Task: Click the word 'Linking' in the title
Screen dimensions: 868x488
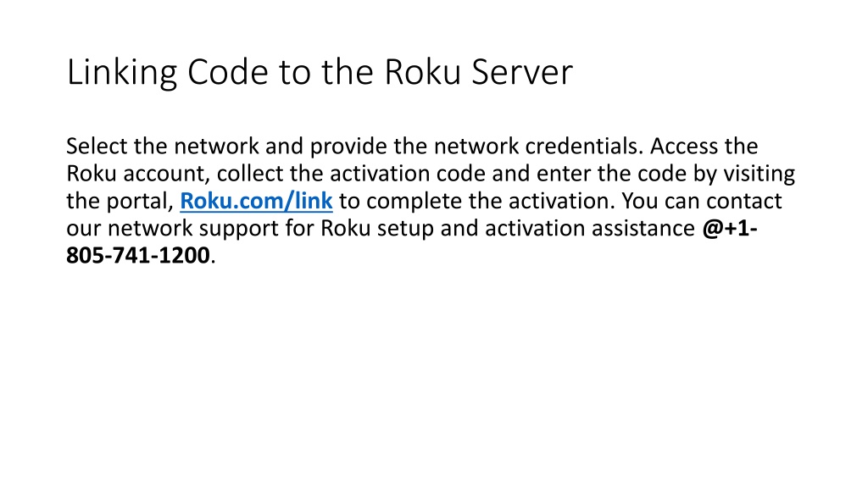Action: (x=122, y=74)
